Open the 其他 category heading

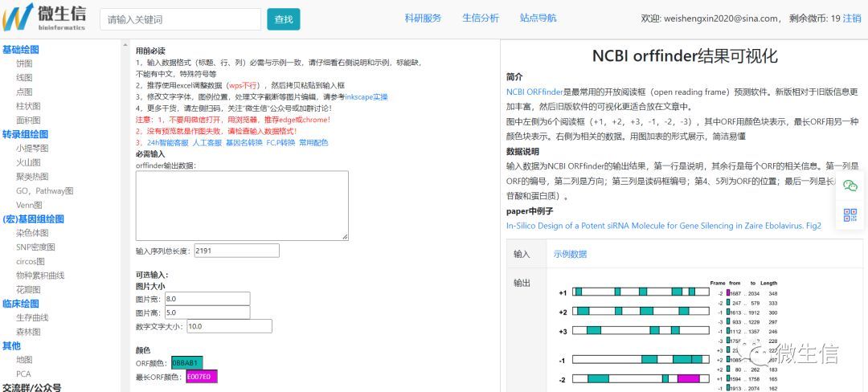11,346
